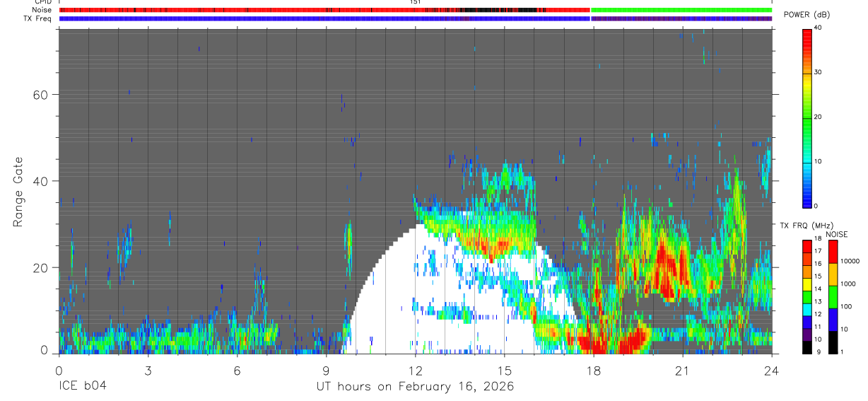Click the 'UT hours on February 16, 2026' axis title
868x401 pixels.
pos(415,388)
